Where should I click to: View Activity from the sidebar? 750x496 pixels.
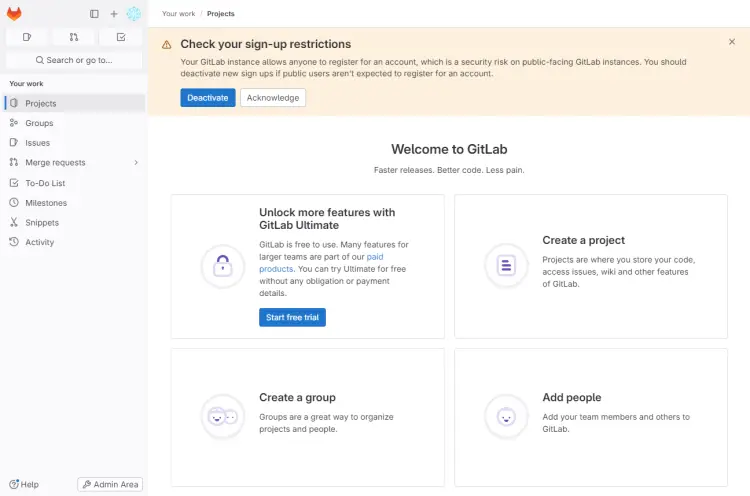pyautogui.click(x=40, y=242)
